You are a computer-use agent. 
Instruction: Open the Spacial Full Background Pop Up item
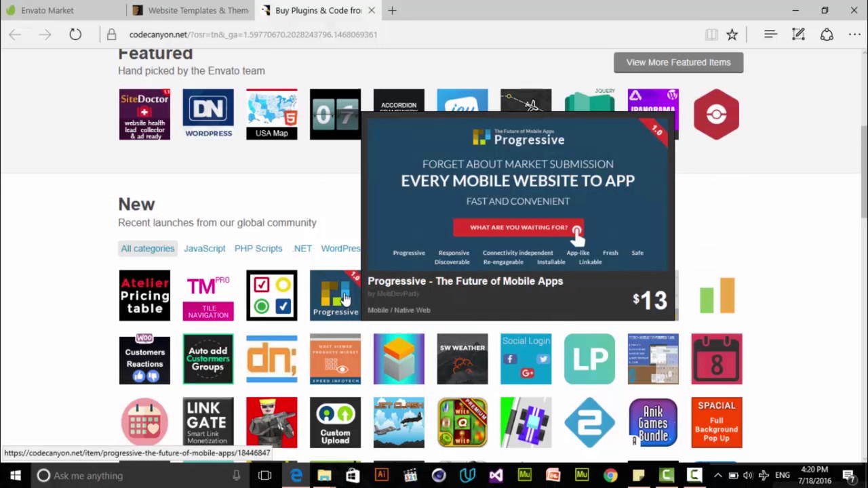coord(717,423)
